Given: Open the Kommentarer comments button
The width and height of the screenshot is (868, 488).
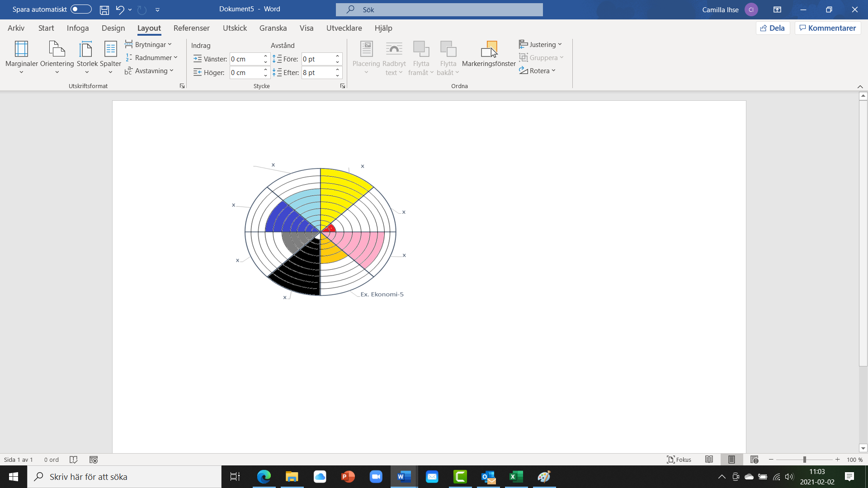Looking at the screenshot, I should click(x=827, y=28).
